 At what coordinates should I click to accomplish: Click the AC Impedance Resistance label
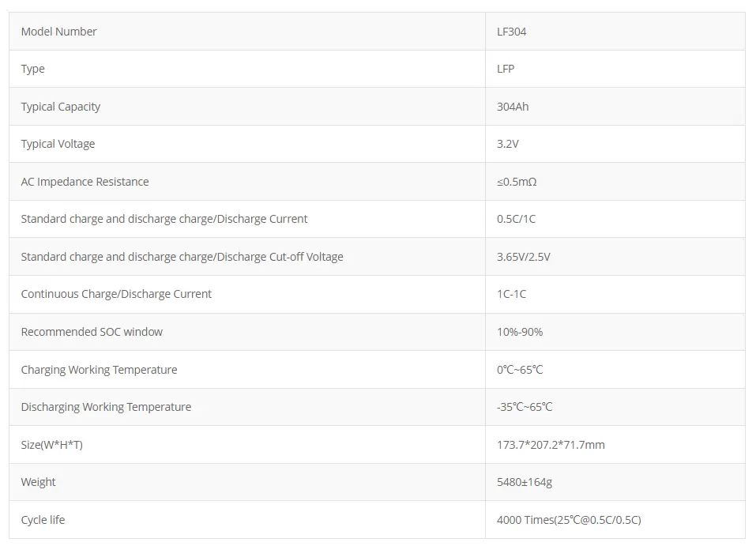[x=85, y=182]
